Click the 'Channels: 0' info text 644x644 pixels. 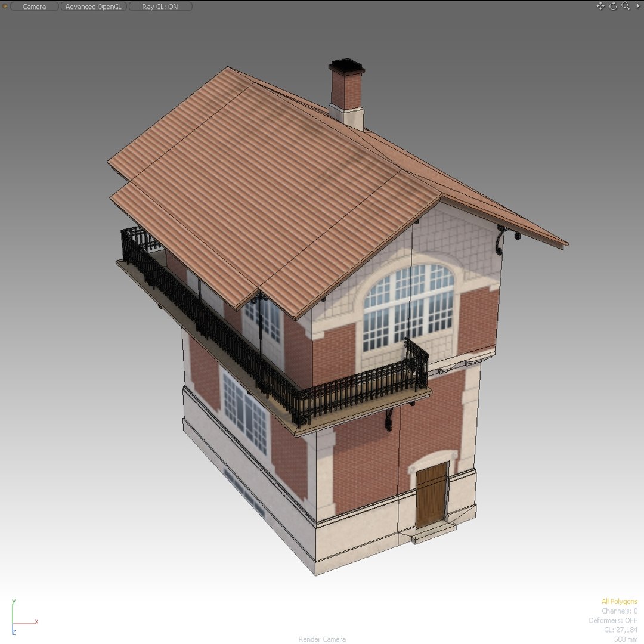620,611
